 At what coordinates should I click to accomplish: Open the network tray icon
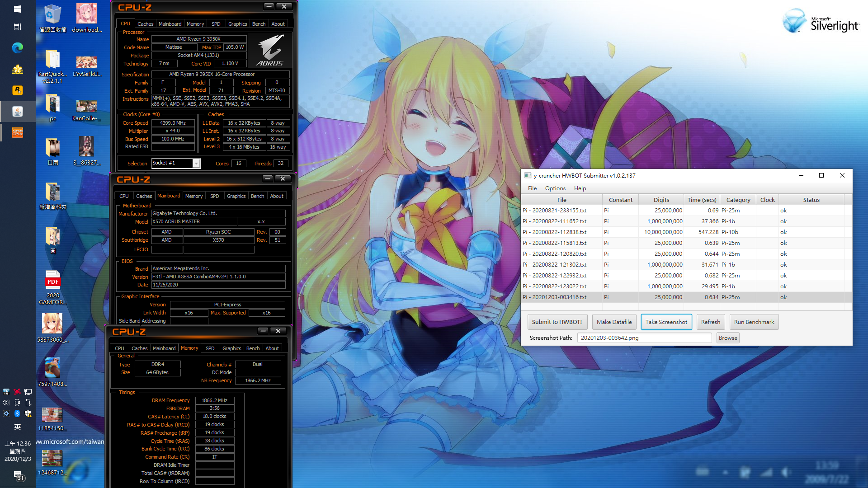(28, 392)
